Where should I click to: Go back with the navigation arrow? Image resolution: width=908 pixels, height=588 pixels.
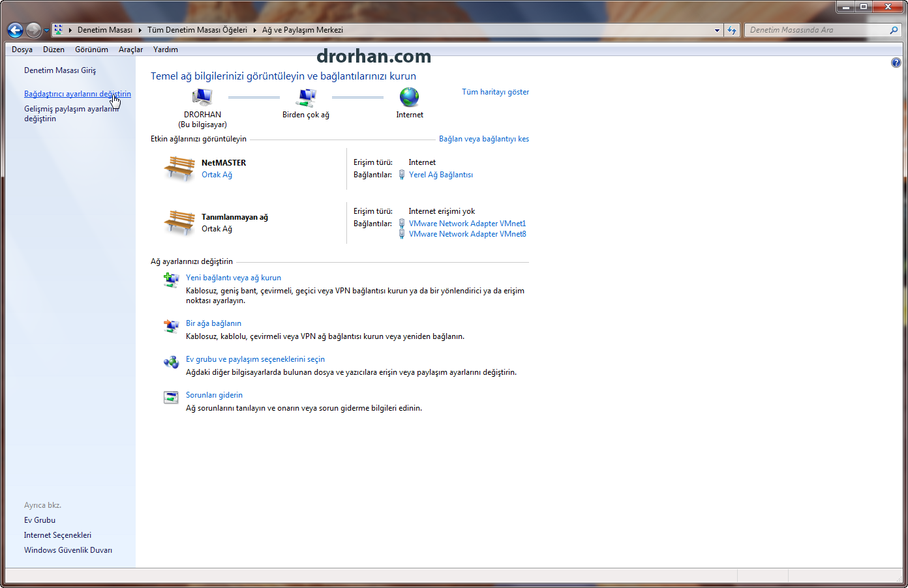15,30
